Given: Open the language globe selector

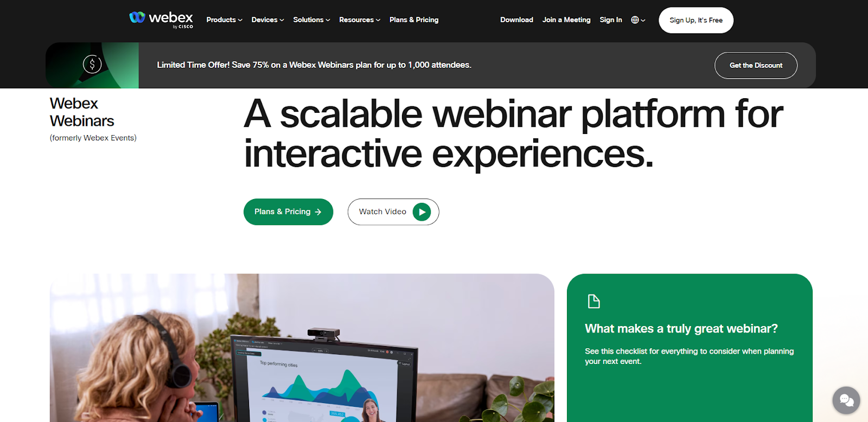Looking at the screenshot, I should click(x=638, y=20).
